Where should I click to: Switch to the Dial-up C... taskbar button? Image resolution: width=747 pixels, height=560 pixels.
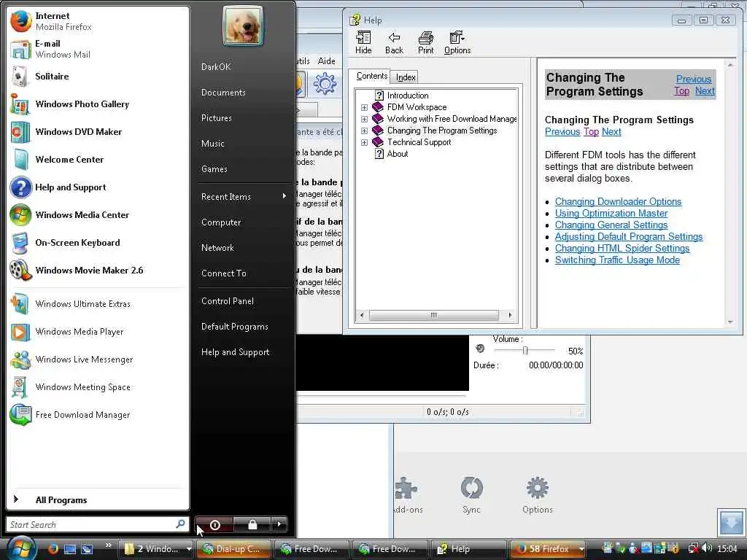[x=233, y=549]
